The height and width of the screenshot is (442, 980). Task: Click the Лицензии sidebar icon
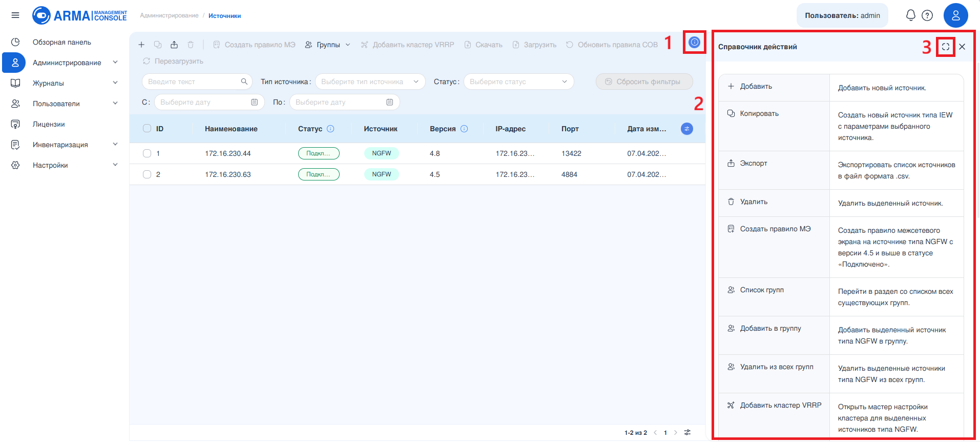tap(15, 124)
